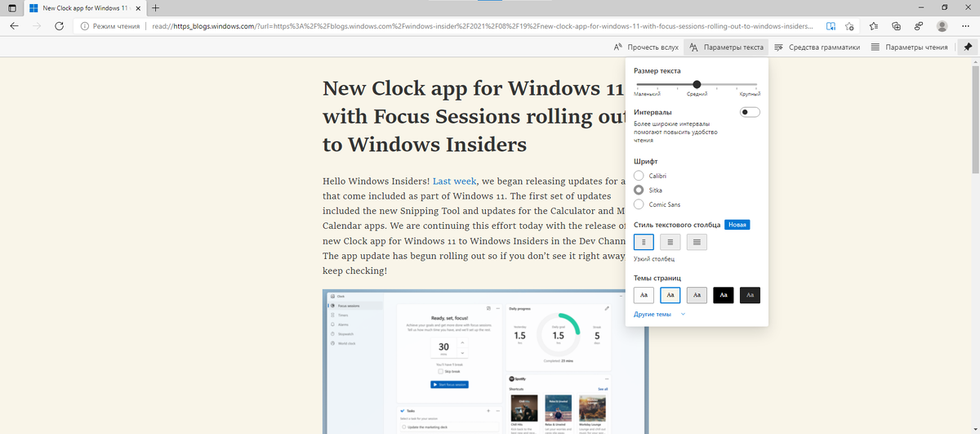Go back to the previous page
Image resolution: width=980 pixels, height=434 pixels.
(x=14, y=26)
